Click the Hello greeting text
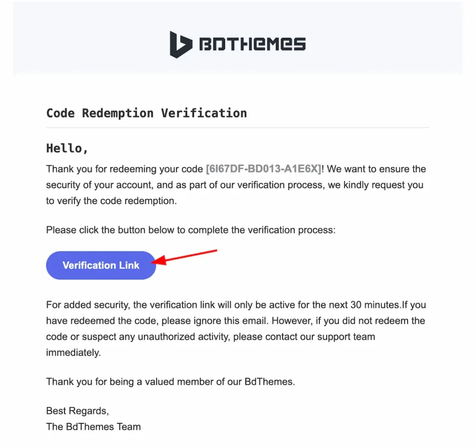Viewport: 476px width, 448px height. [67, 148]
